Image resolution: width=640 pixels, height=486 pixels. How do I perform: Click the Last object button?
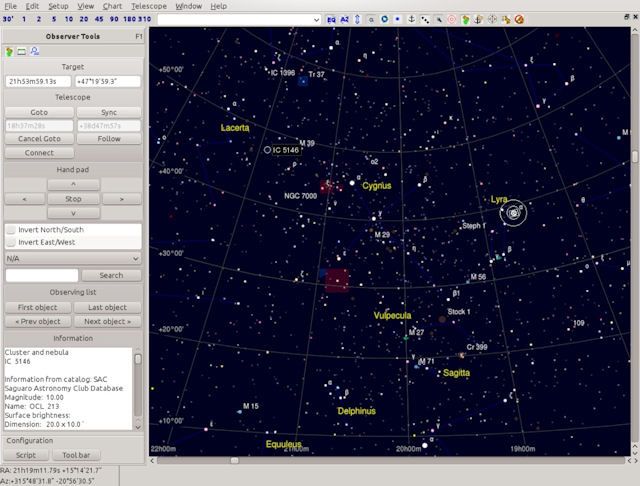tap(108, 307)
